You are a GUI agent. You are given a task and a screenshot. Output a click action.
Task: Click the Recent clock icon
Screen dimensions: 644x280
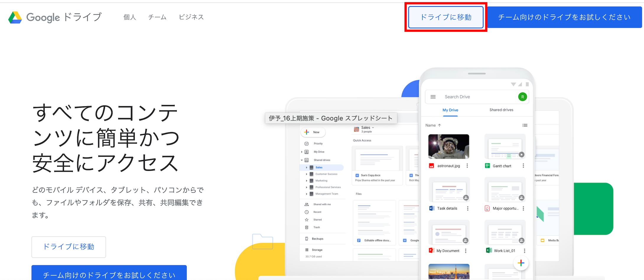click(307, 212)
